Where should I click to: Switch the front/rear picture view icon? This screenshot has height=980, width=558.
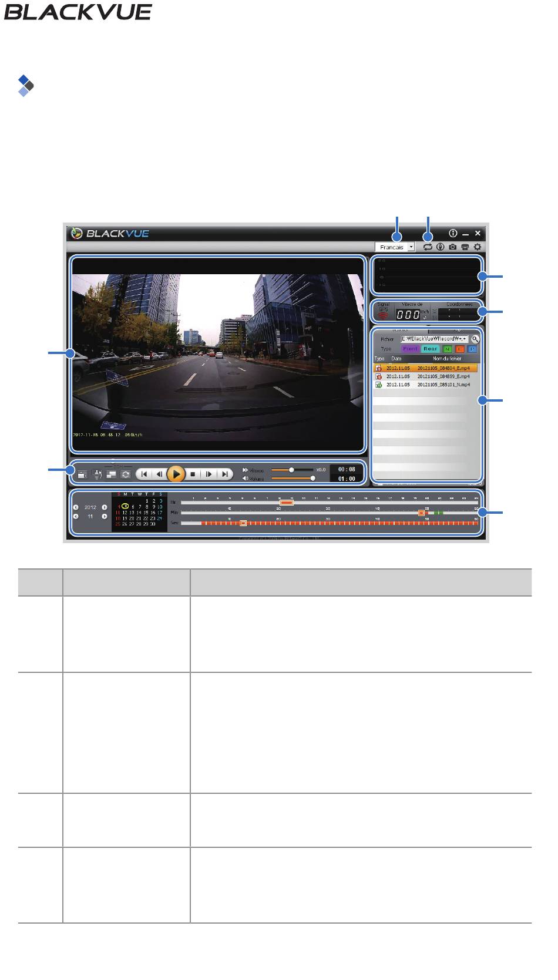[111, 474]
